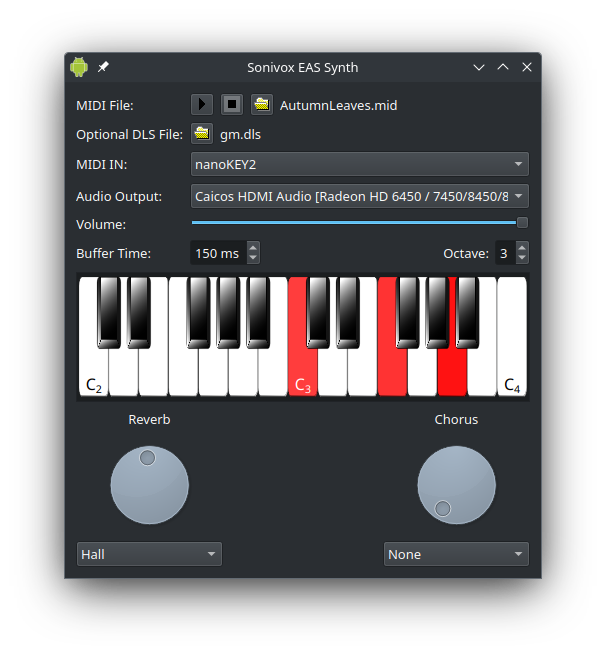606x655 pixels.
Task: Click the Chorus dial knob
Action: [x=456, y=485]
